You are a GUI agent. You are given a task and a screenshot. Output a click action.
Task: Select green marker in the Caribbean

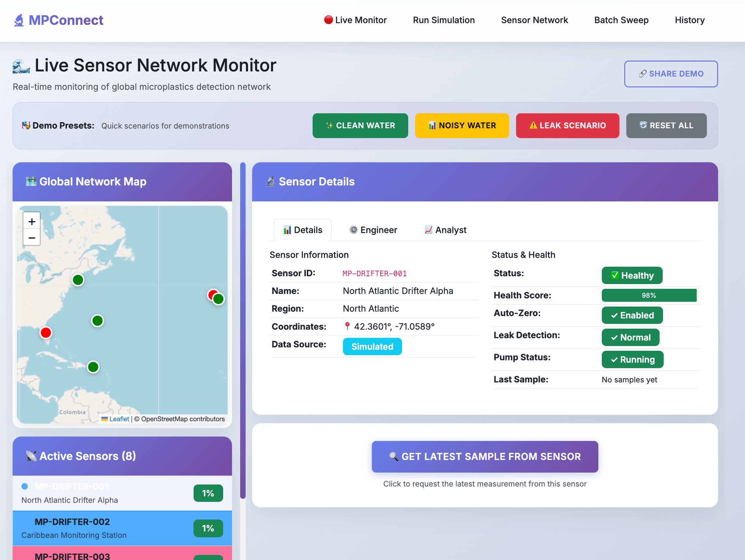pyautogui.click(x=93, y=367)
